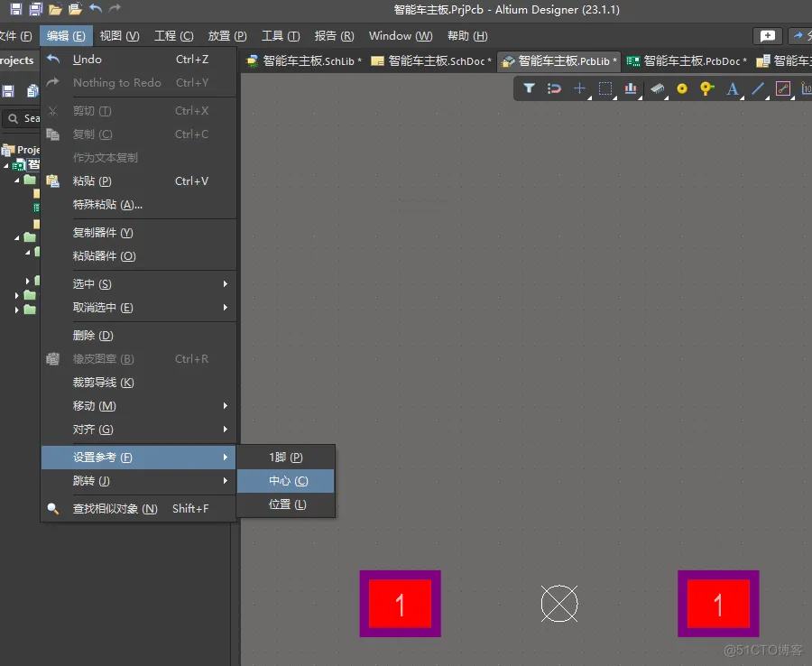The height and width of the screenshot is (666, 812).
Task: Click the Redo arrow in title bar
Action: [115, 8]
